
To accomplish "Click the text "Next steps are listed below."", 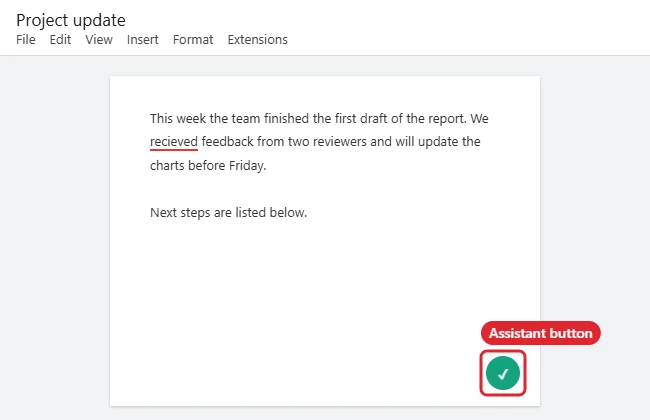I will point(228,213).
